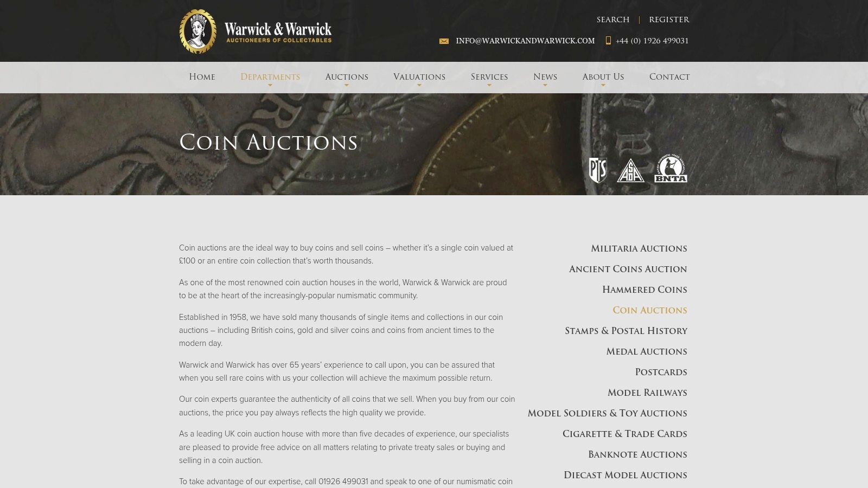868x488 pixels.
Task: Expand the About Us dropdown arrow
Action: 603,86
